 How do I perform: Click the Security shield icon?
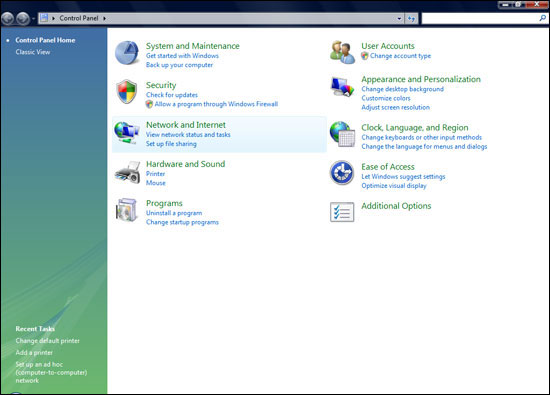pos(126,92)
